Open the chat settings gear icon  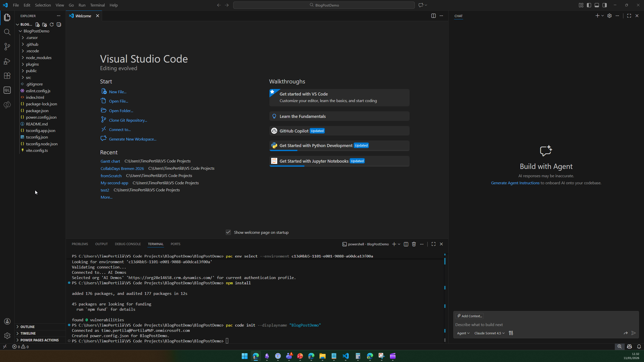point(609,16)
